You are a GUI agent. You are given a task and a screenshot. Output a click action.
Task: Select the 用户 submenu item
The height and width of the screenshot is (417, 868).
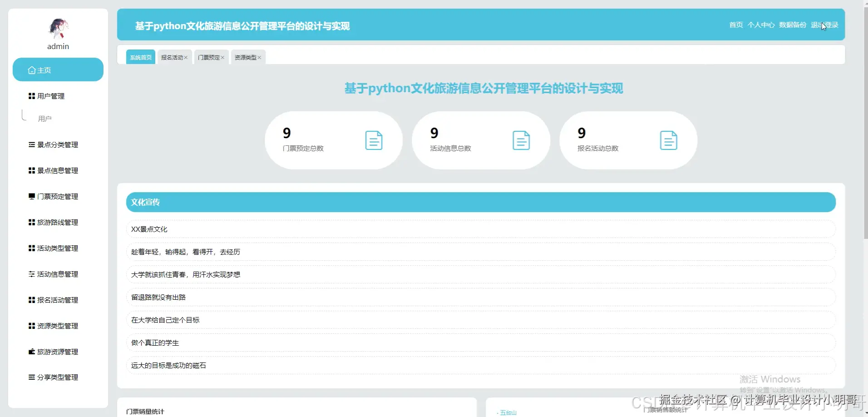pos(44,119)
